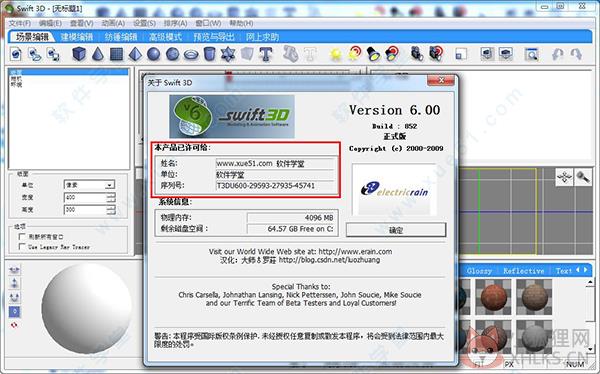The height and width of the screenshot is (374, 600).
Task: Add a free camera
Action: [416, 54]
